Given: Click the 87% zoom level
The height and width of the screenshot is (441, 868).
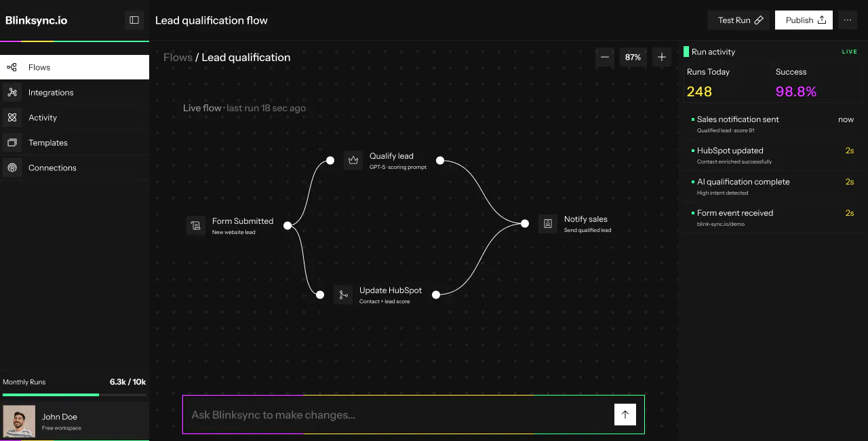Looking at the screenshot, I should (633, 58).
